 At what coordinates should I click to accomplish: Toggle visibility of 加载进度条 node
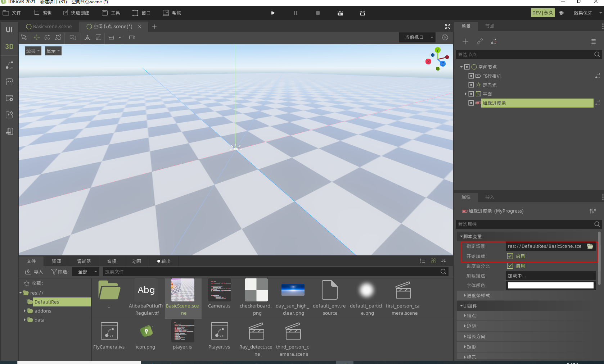471,103
